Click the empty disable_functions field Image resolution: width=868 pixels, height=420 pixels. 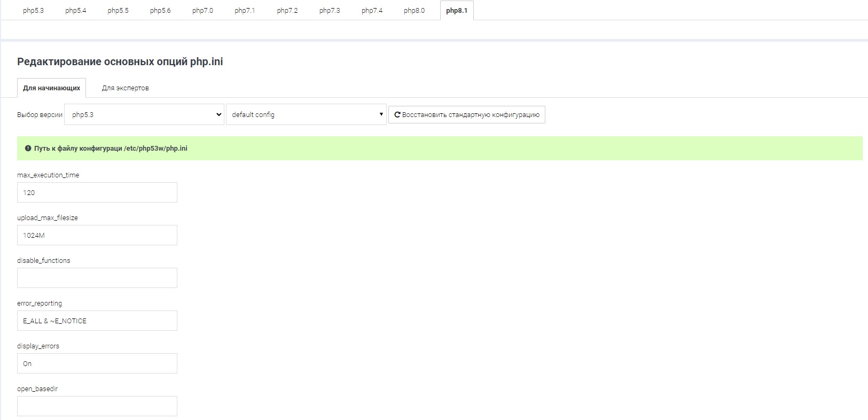click(x=97, y=278)
